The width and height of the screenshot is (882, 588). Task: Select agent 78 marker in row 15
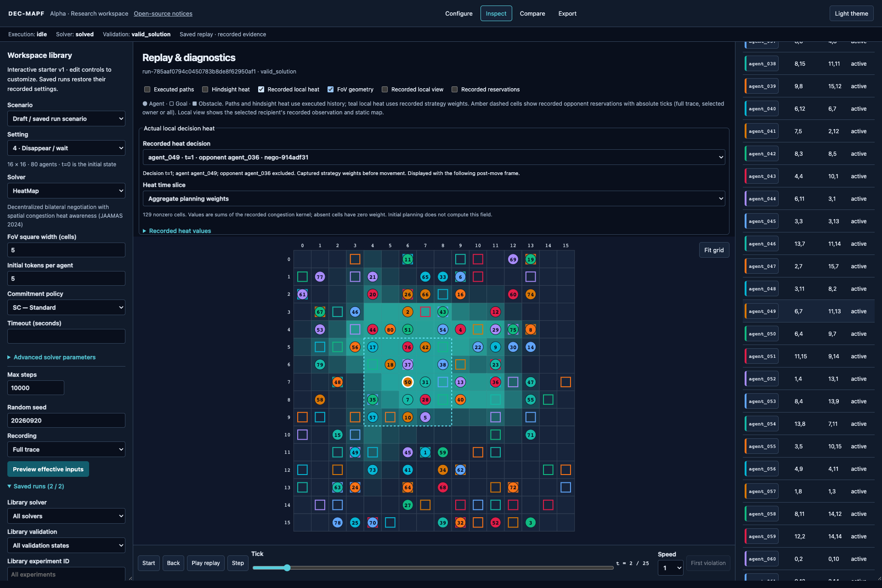pyautogui.click(x=337, y=523)
